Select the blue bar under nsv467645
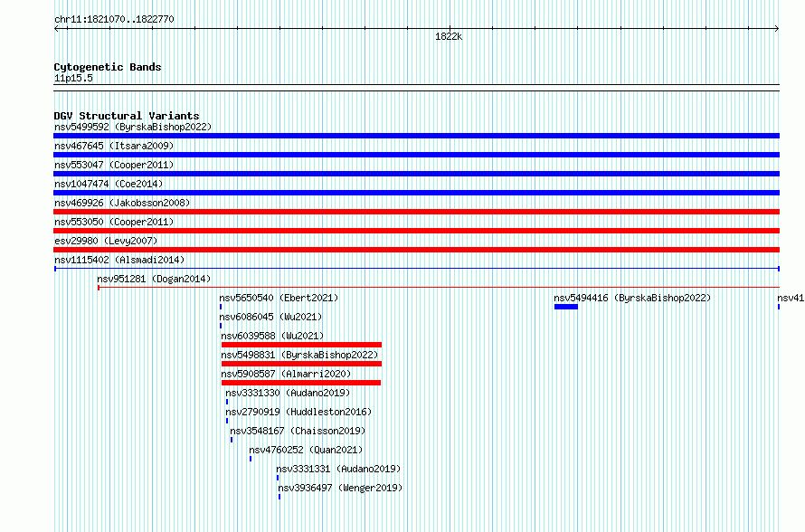Screen dimensions: 805x532 pyautogui.click(x=416, y=155)
